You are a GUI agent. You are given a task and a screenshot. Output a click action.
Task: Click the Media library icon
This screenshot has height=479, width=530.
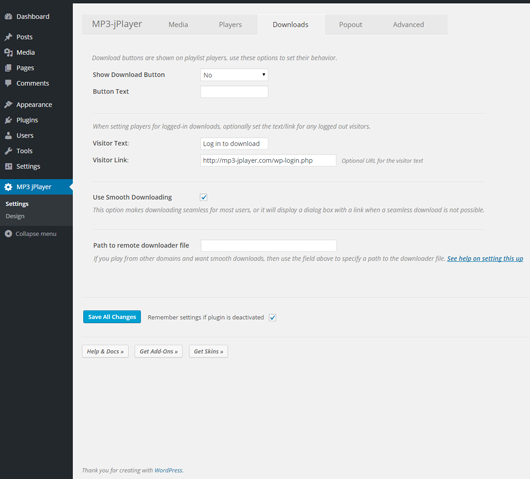8,52
